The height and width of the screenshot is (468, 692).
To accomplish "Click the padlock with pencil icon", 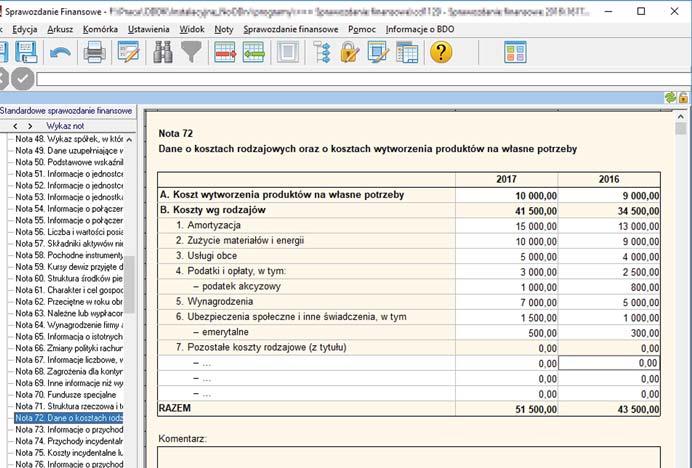I will click(x=350, y=52).
